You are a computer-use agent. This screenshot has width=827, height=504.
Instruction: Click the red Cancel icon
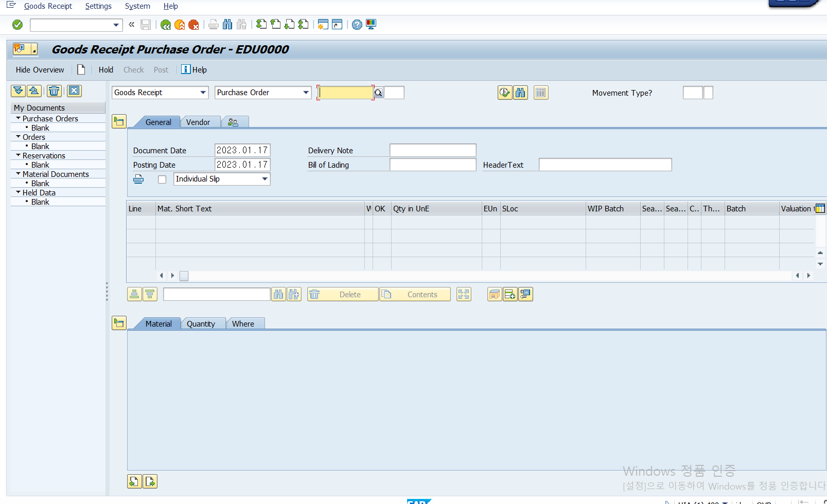(x=193, y=25)
